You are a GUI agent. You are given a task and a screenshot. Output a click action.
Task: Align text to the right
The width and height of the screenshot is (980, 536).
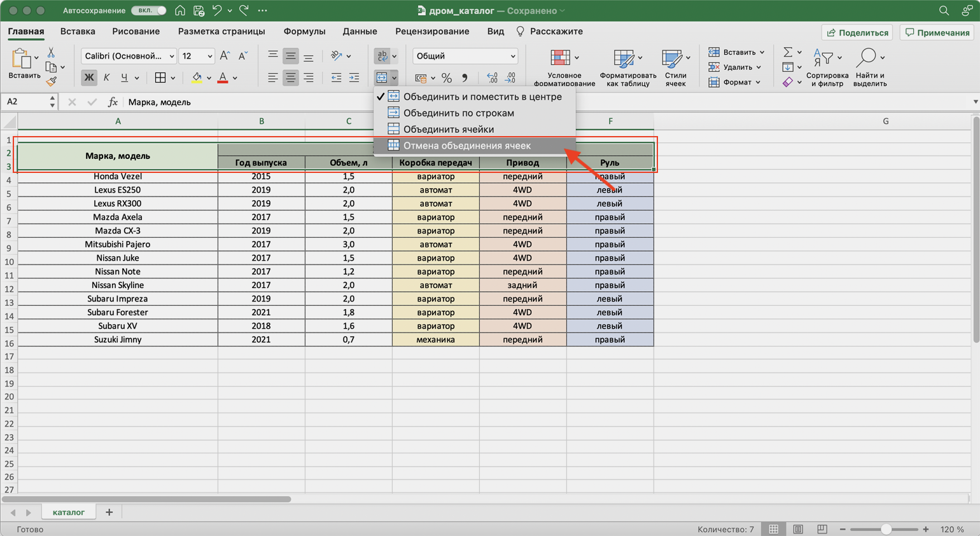[x=308, y=78]
